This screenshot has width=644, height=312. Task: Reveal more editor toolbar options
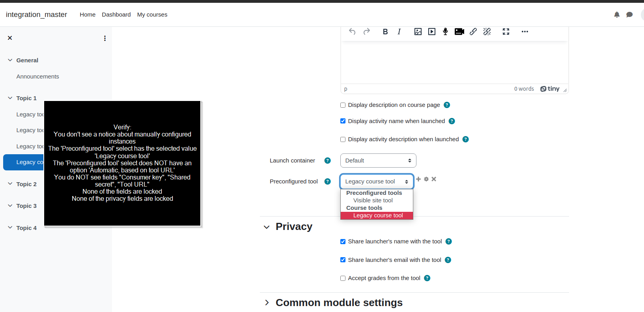[x=525, y=32]
